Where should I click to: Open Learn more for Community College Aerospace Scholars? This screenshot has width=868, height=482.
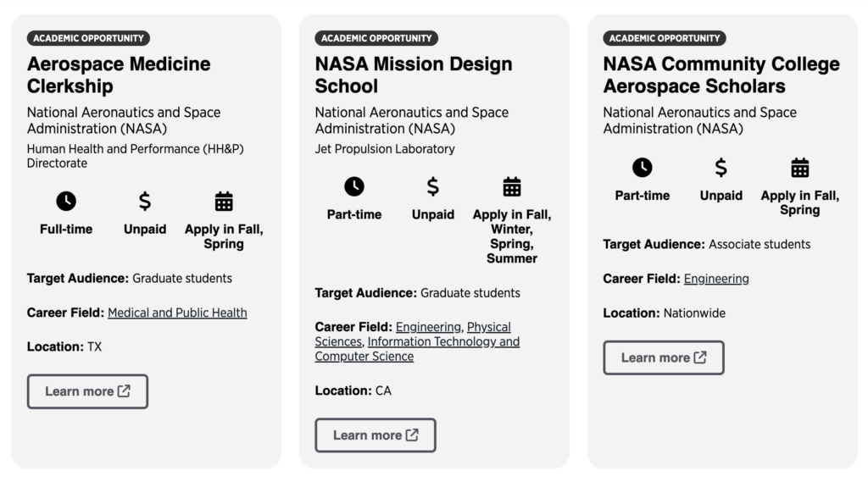tap(664, 357)
